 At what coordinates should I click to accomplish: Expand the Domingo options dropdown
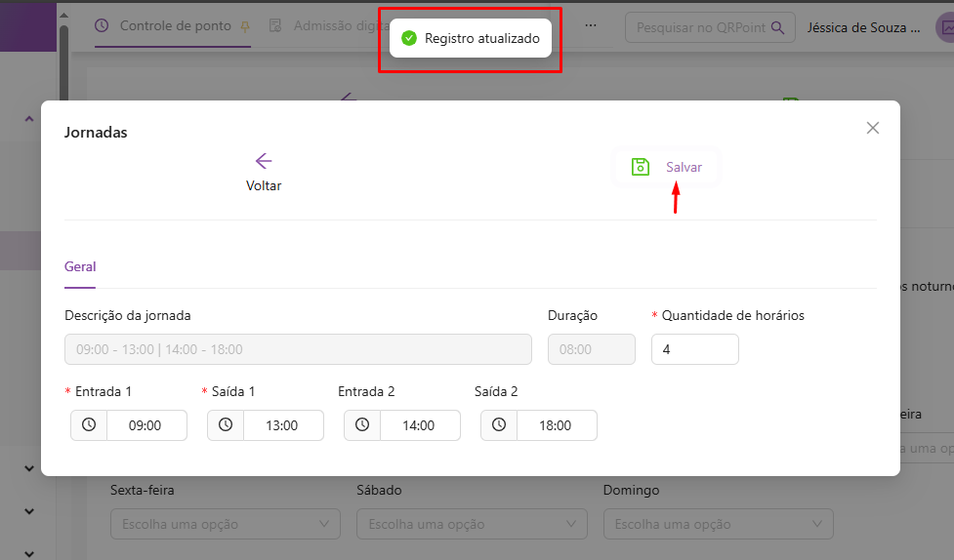[x=718, y=524]
